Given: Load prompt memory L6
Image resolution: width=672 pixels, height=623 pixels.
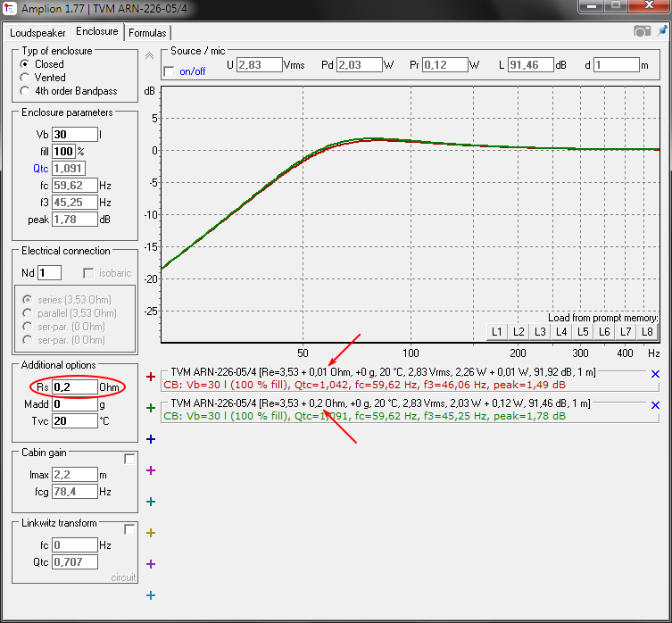Looking at the screenshot, I should (604, 332).
